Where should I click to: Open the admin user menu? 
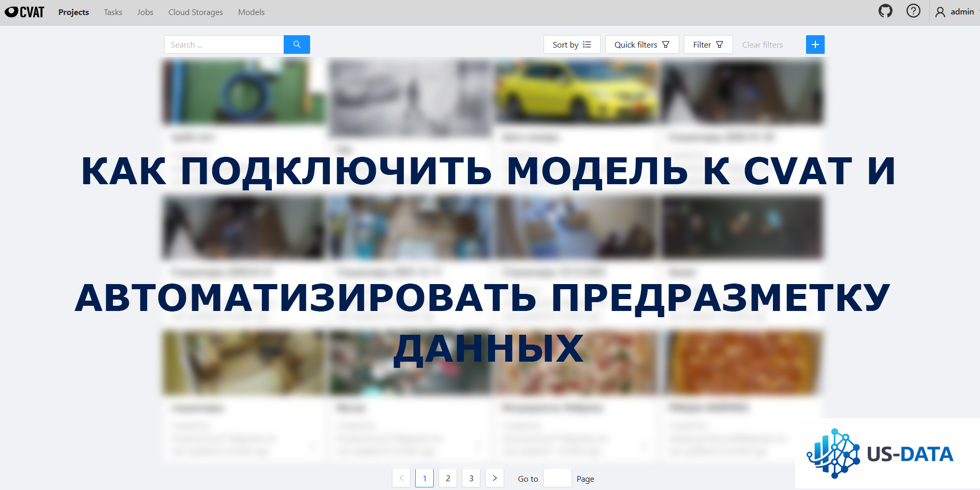pos(955,12)
